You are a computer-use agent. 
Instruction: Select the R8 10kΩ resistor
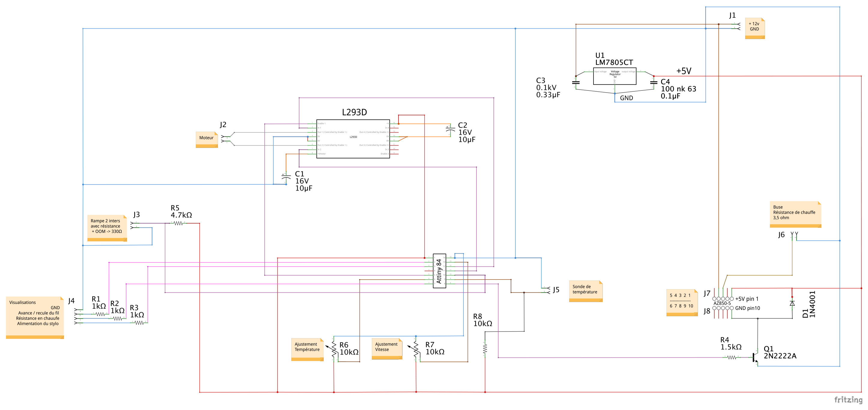tap(485, 348)
